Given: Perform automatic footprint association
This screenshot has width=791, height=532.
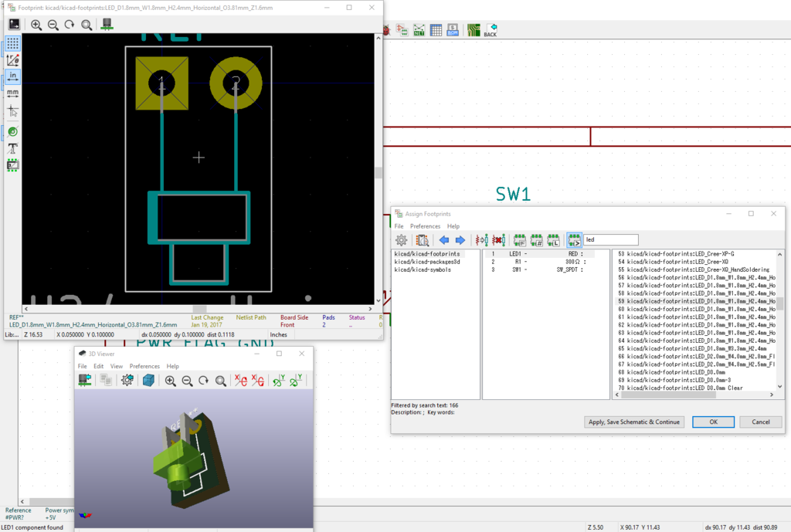Looking at the screenshot, I should [x=482, y=240].
